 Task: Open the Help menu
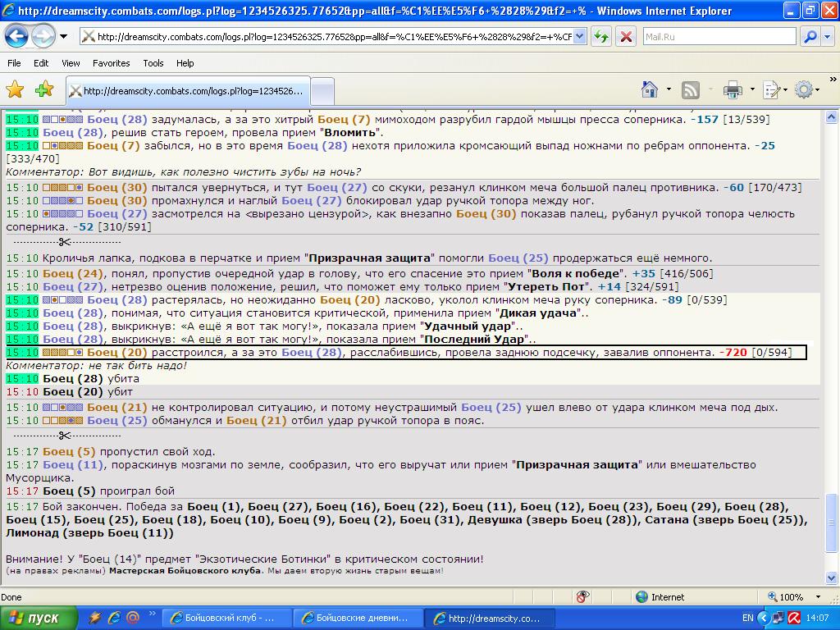click(185, 63)
